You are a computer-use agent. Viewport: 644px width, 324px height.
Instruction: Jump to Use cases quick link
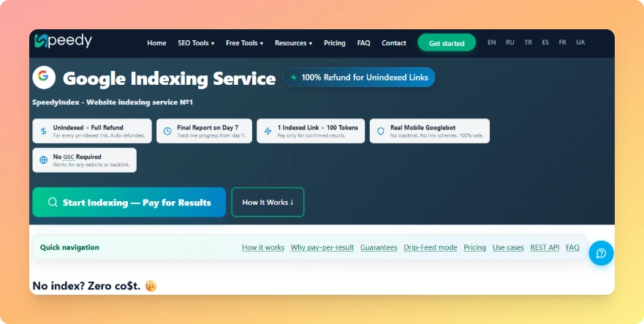[x=508, y=247]
